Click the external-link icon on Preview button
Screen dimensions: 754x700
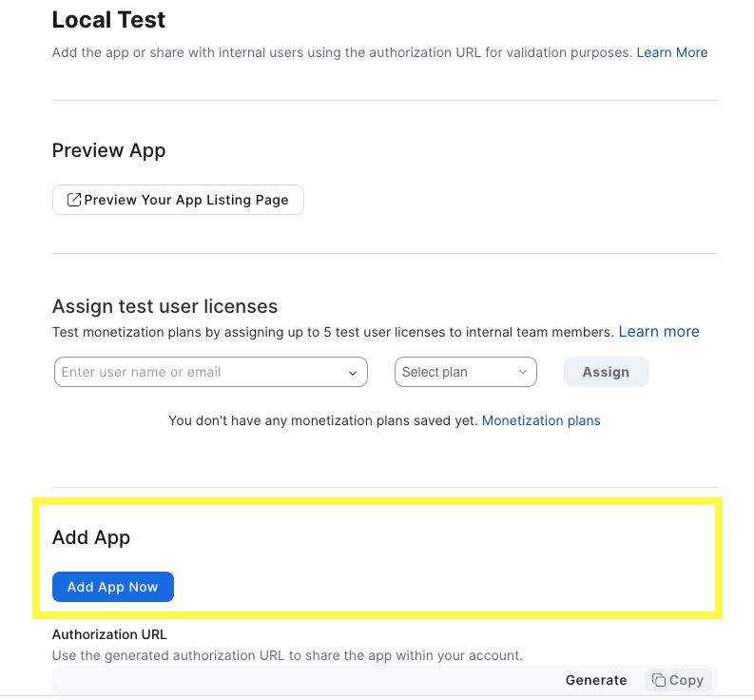(73, 200)
